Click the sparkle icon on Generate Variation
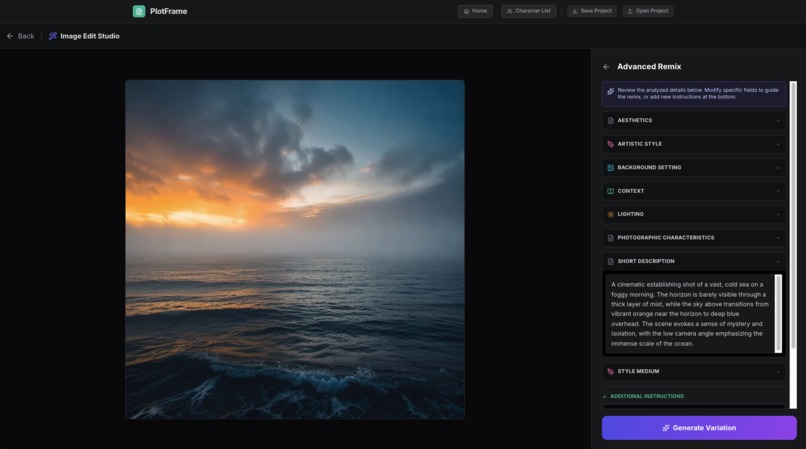 (x=666, y=428)
